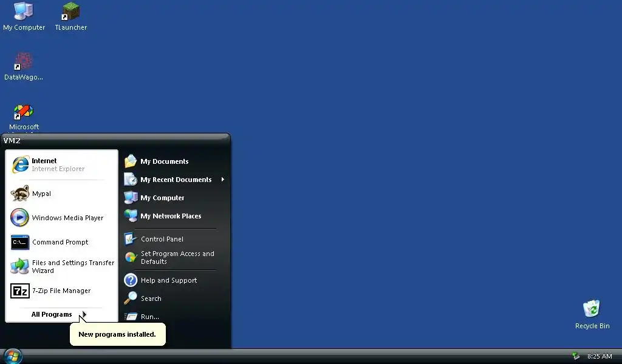Viewport: 622px width, 364px height.
Task: Click the Internet Explorer icon in Start menu
Action: (20, 164)
